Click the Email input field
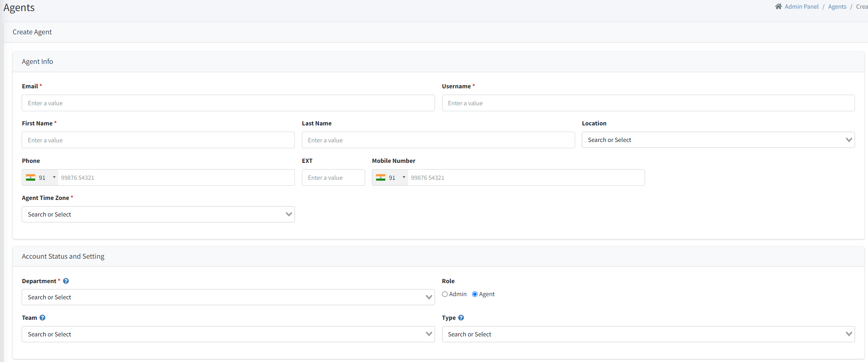This screenshot has height=362, width=868. (228, 103)
